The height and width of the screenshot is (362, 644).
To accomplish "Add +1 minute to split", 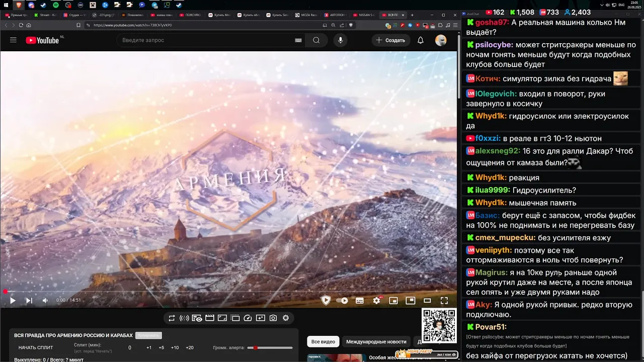I will 149,348.
